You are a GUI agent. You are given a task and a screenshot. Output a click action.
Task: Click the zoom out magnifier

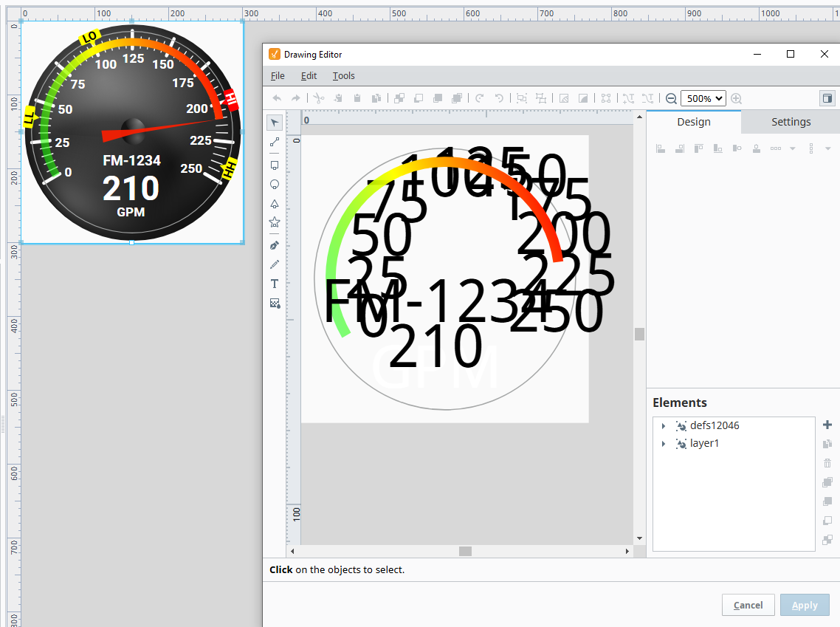coord(671,99)
